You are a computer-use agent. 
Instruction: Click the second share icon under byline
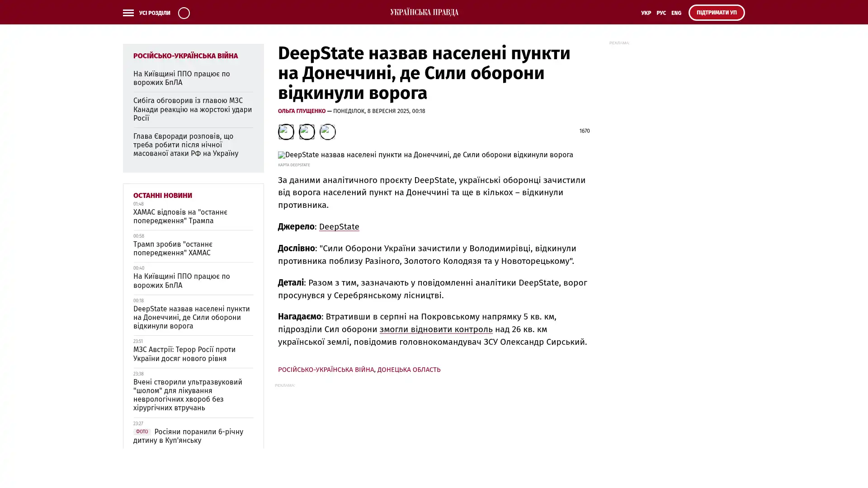click(x=307, y=132)
